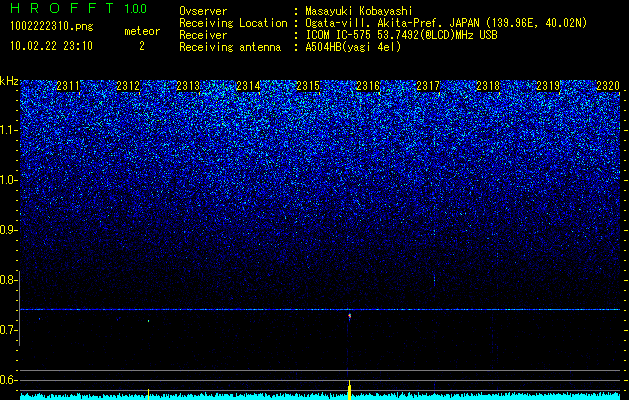The image size is (629, 400).
Task: Click the 0.6 kHz axis label
Action: 9,380
